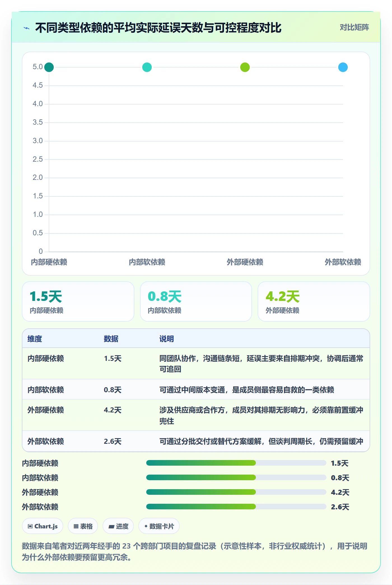This screenshot has width=392, height=585.
Task: Click the 内部软依赖 progress bar
Action: 236,477
